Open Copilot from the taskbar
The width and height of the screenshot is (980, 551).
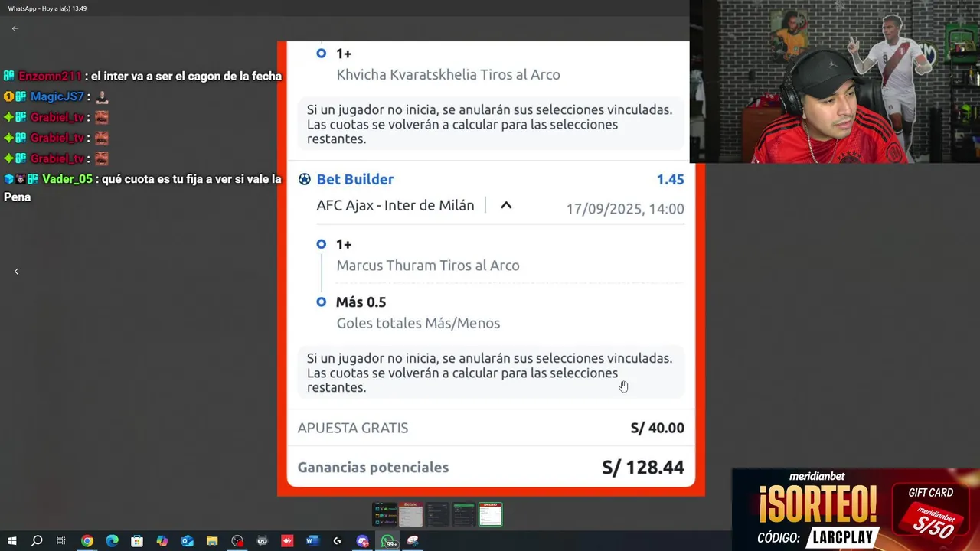(x=162, y=541)
